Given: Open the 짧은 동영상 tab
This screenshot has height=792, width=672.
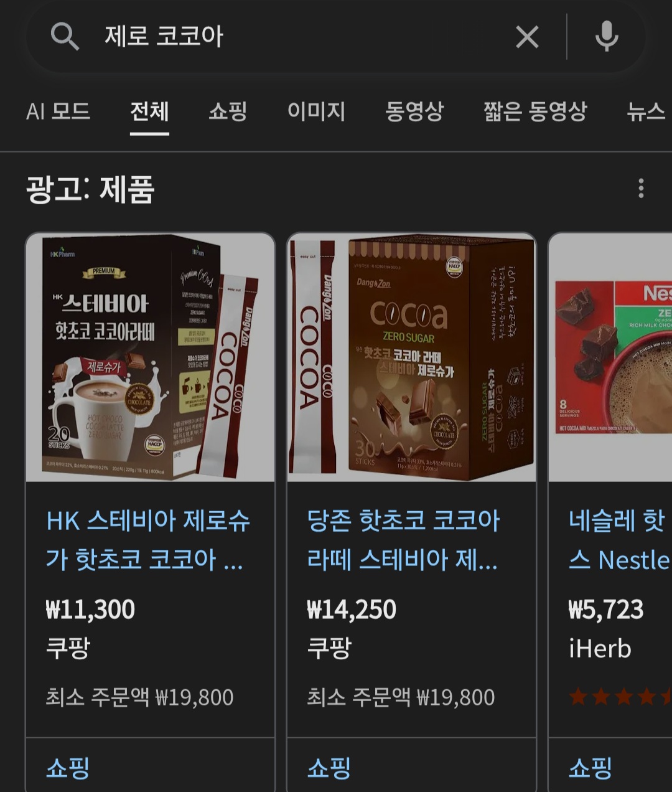Looking at the screenshot, I should click(x=535, y=111).
